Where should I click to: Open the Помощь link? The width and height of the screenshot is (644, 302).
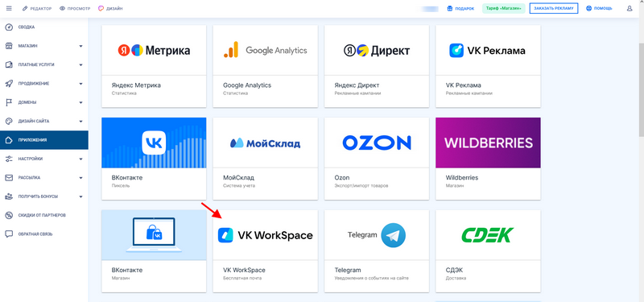[x=599, y=8]
